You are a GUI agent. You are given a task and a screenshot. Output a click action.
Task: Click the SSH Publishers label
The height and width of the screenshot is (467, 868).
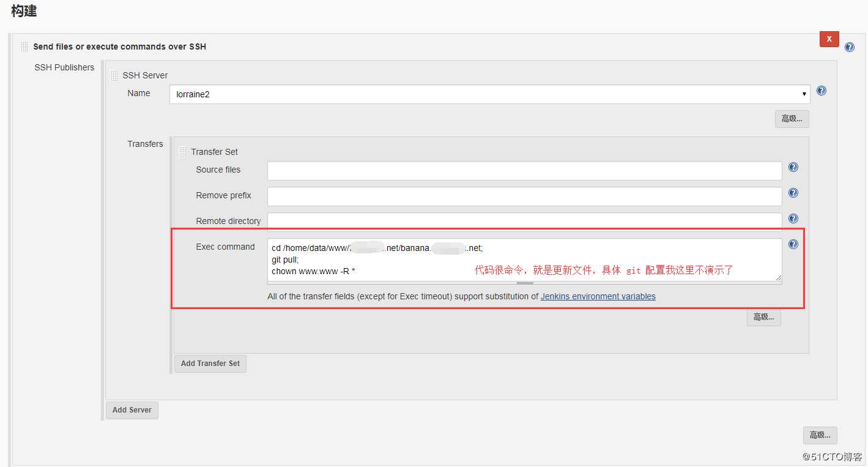64,67
